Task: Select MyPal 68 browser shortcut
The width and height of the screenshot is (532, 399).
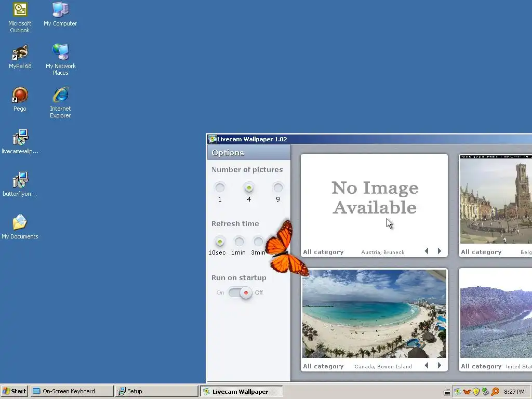Action: click(x=20, y=57)
